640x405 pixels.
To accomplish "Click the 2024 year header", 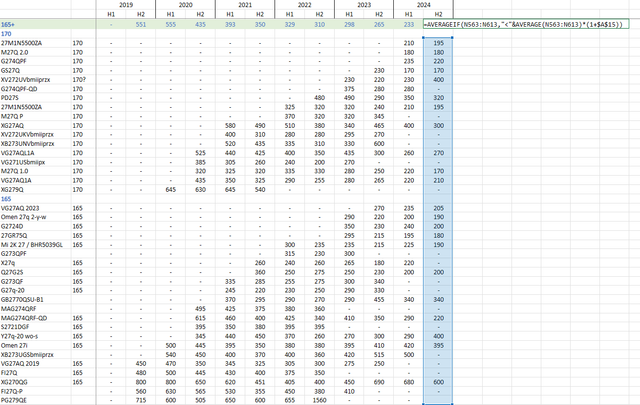I will [x=423, y=5].
